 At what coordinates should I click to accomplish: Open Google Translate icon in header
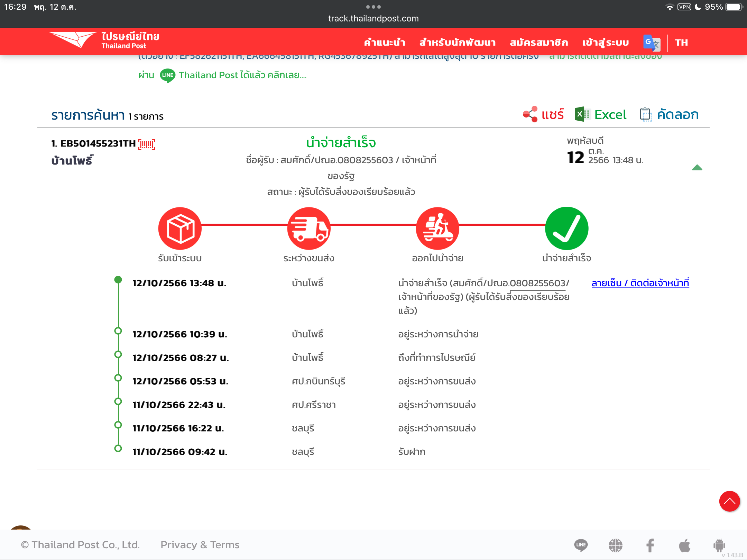(x=652, y=43)
